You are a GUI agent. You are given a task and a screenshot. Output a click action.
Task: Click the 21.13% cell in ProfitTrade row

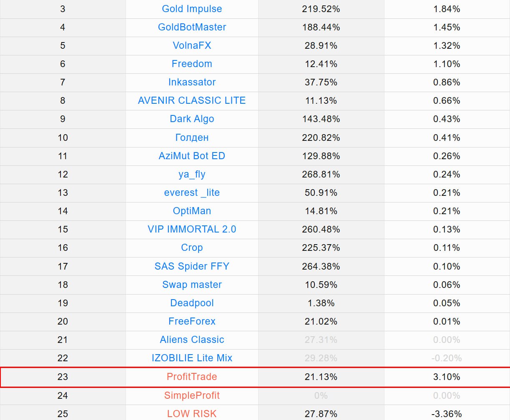click(x=321, y=377)
